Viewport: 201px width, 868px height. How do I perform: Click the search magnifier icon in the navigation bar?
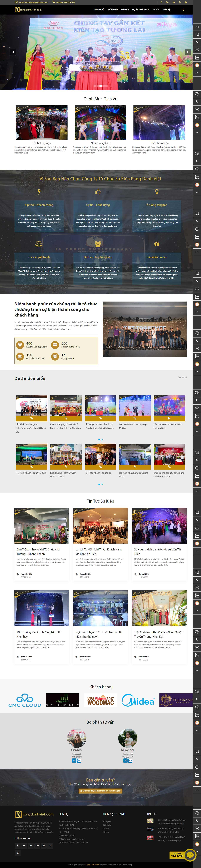pos(183,9)
